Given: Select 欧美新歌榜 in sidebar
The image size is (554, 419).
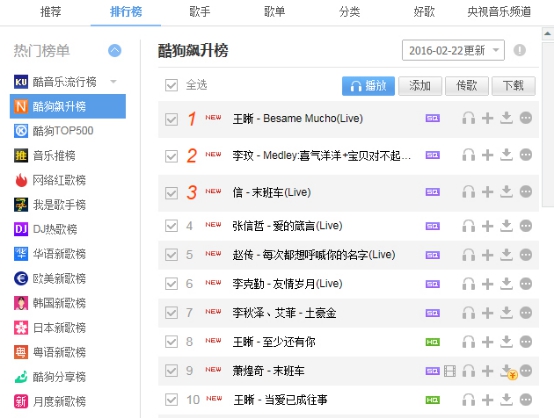Looking at the screenshot, I should click(x=67, y=278).
